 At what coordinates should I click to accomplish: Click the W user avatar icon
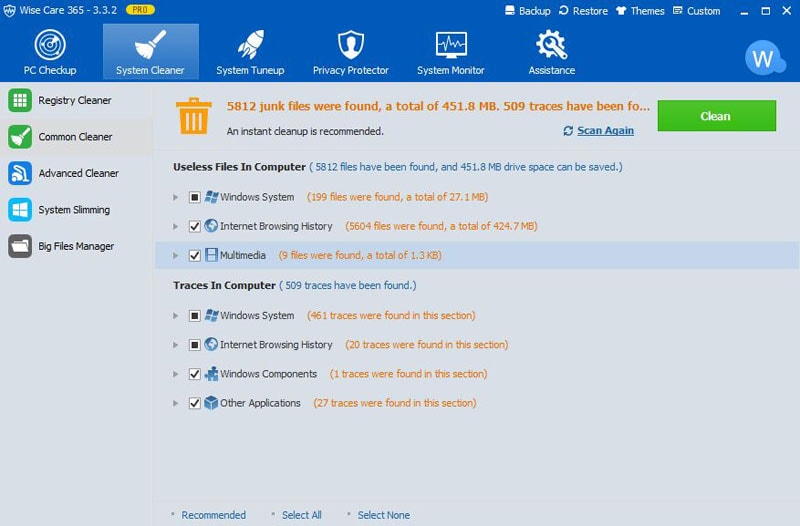[x=763, y=58]
